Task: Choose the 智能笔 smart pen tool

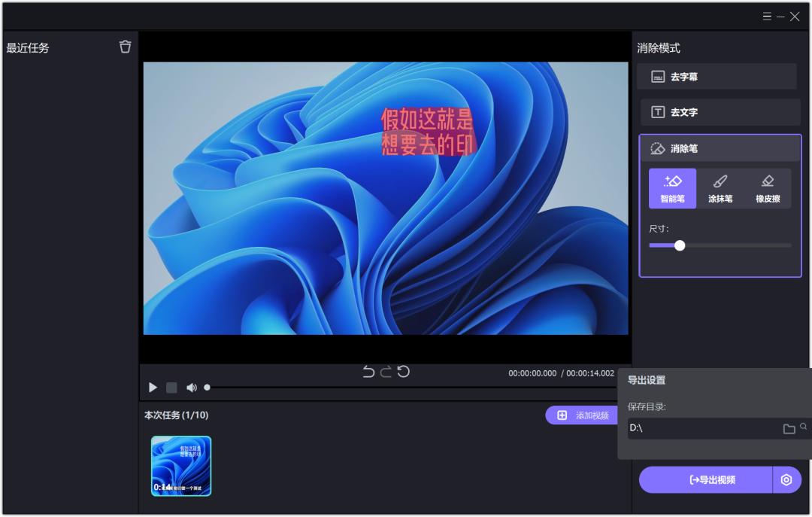Action: tap(672, 189)
